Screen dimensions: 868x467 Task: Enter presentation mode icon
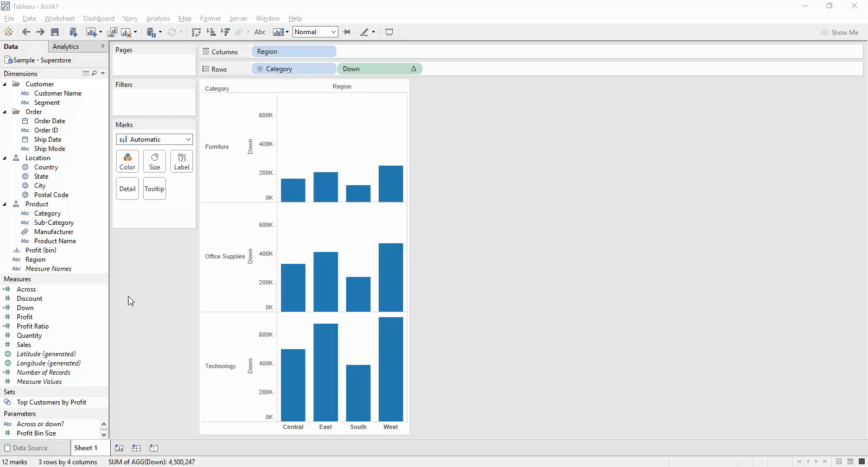coord(389,32)
